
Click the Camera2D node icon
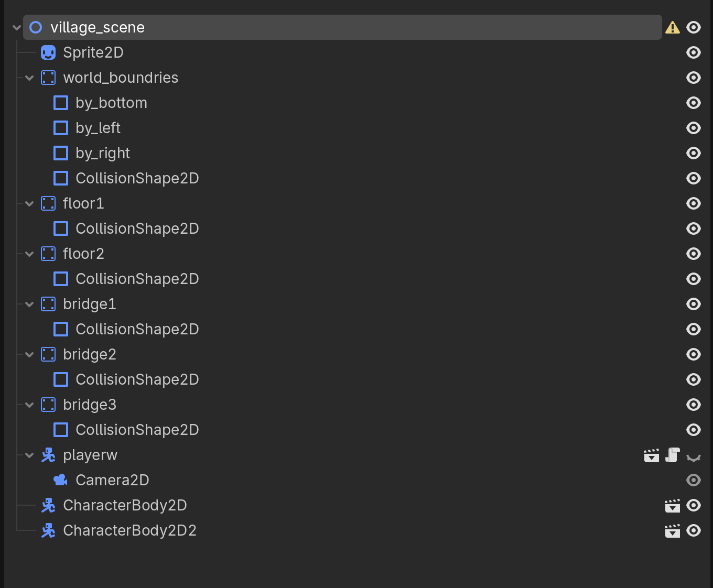59,480
